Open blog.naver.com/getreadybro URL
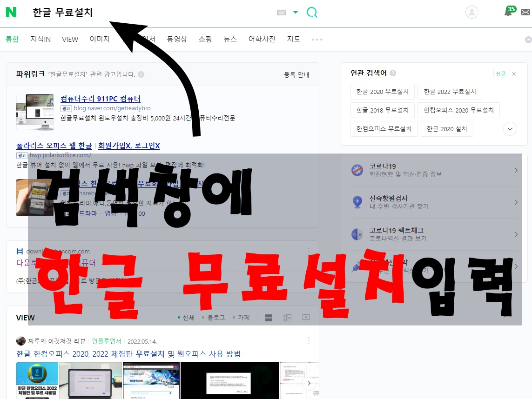 (112, 108)
